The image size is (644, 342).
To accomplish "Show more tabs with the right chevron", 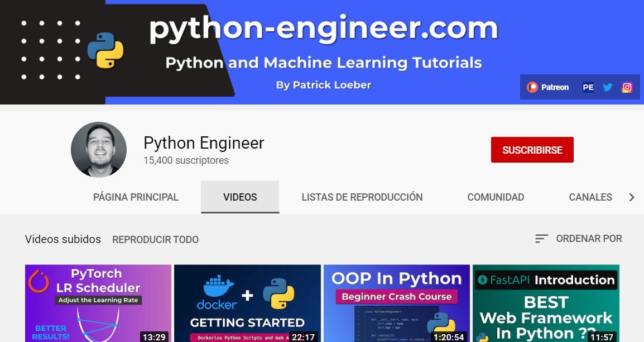I will coord(632,197).
